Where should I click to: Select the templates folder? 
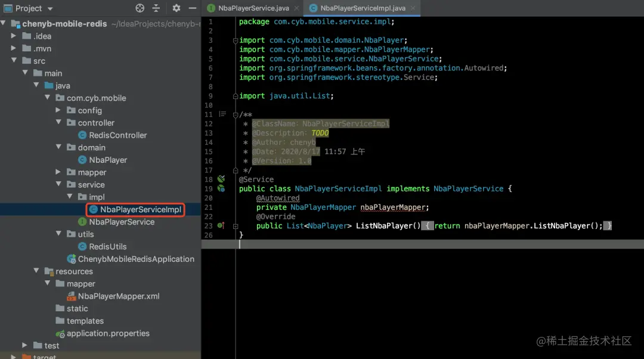coord(85,320)
